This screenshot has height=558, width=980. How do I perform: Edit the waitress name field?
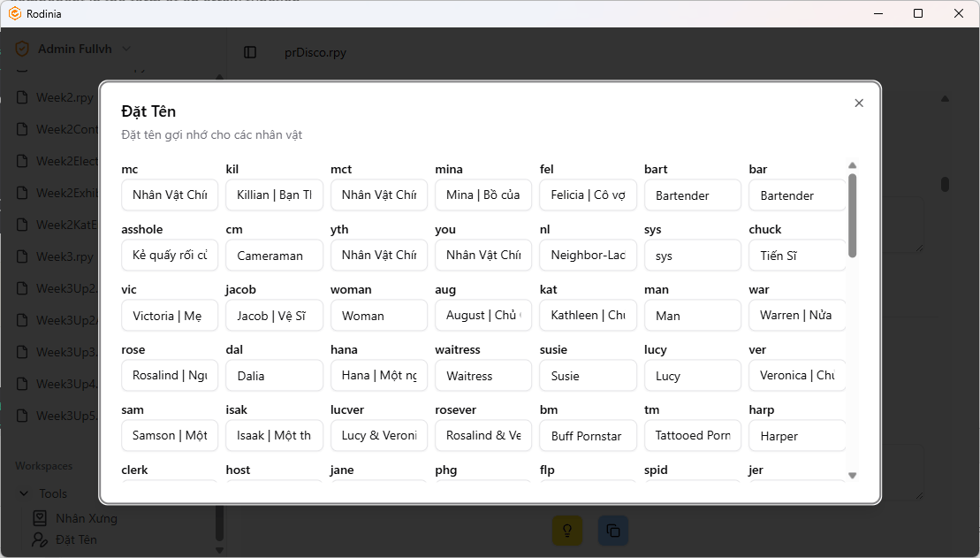pos(483,375)
